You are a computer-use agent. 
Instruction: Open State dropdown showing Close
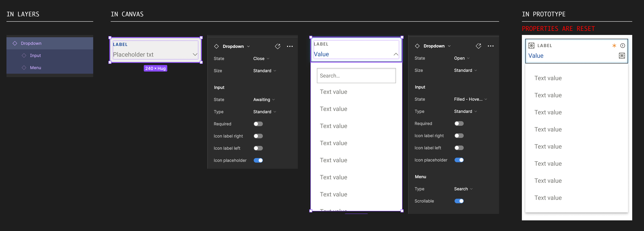pos(261,59)
